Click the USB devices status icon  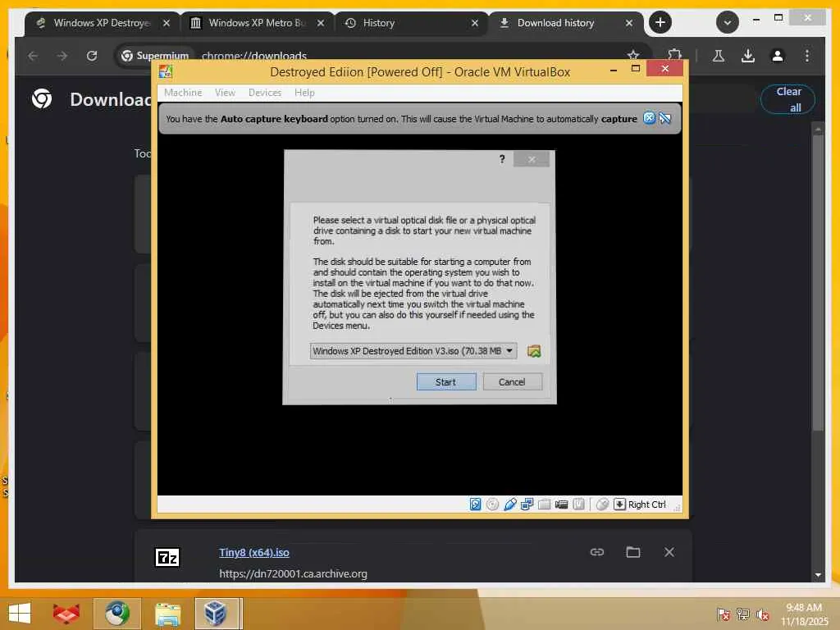point(510,504)
